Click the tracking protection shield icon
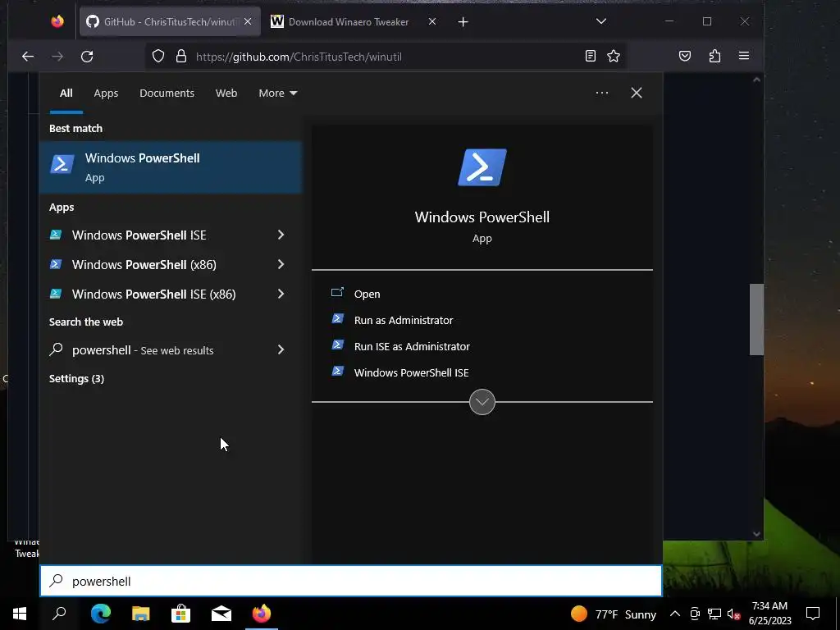840x630 pixels. point(158,57)
